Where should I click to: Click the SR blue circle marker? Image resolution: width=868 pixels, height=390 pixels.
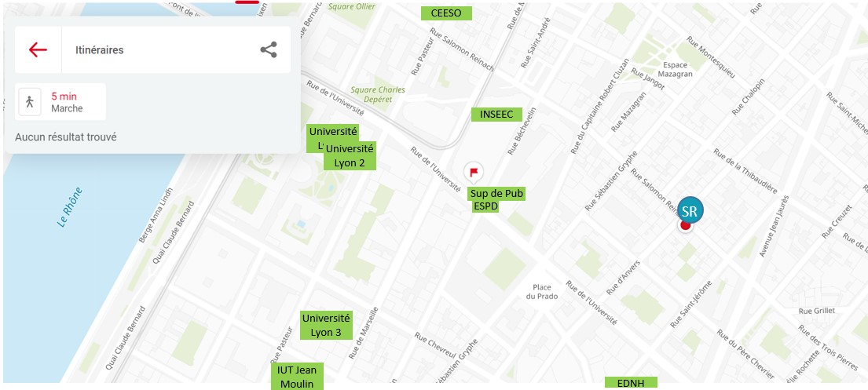(x=690, y=210)
